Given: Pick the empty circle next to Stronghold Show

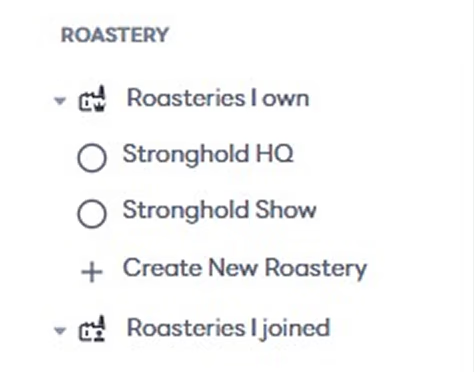Looking at the screenshot, I should [x=92, y=214].
